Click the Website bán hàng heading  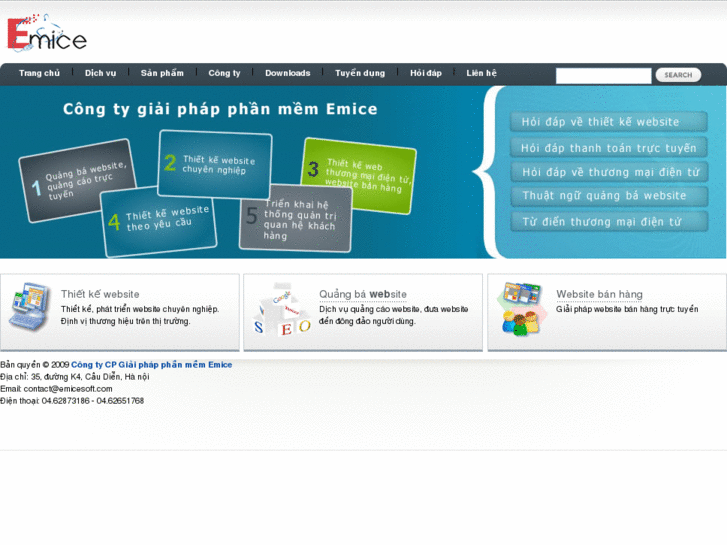(x=599, y=295)
